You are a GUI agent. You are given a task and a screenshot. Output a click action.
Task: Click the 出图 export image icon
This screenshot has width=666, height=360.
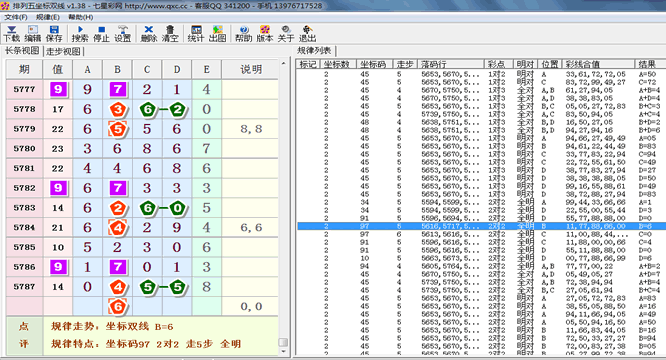217,34
